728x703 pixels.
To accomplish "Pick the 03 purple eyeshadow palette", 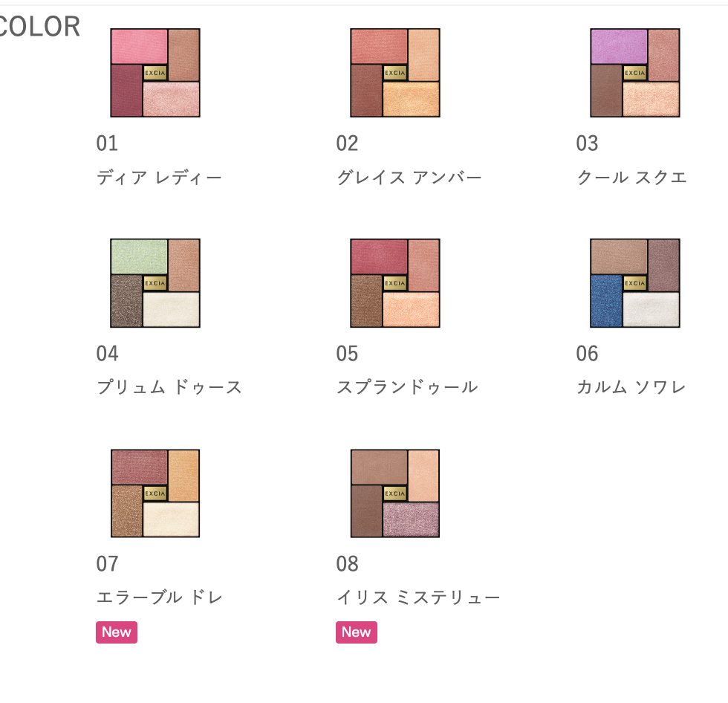I will [x=635, y=73].
